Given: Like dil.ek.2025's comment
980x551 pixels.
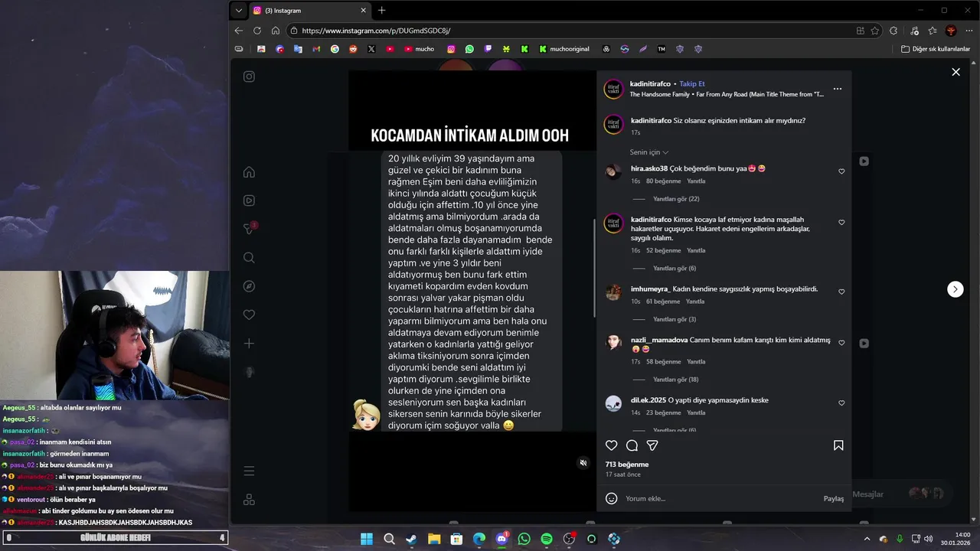Looking at the screenshot, I should click(x=841, y=403).
